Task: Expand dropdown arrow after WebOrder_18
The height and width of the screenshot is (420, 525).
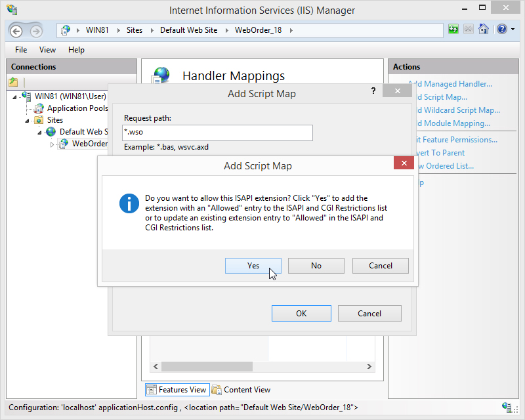Action: click(x=291, y=30)
